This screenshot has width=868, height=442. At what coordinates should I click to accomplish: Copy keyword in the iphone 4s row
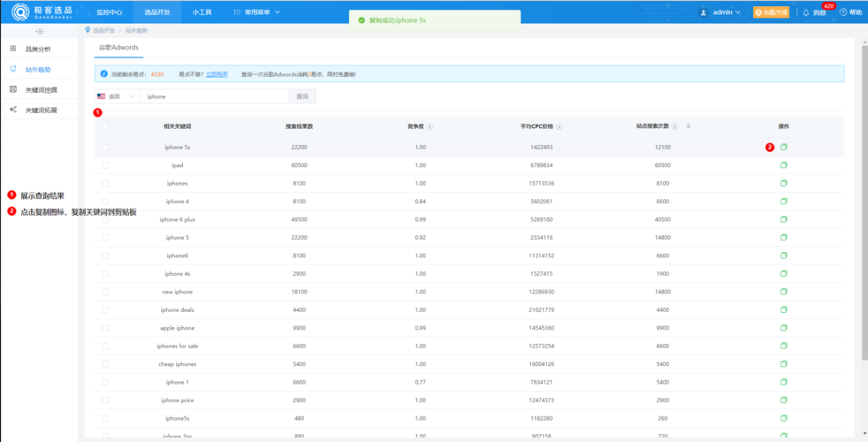[783, 274]
